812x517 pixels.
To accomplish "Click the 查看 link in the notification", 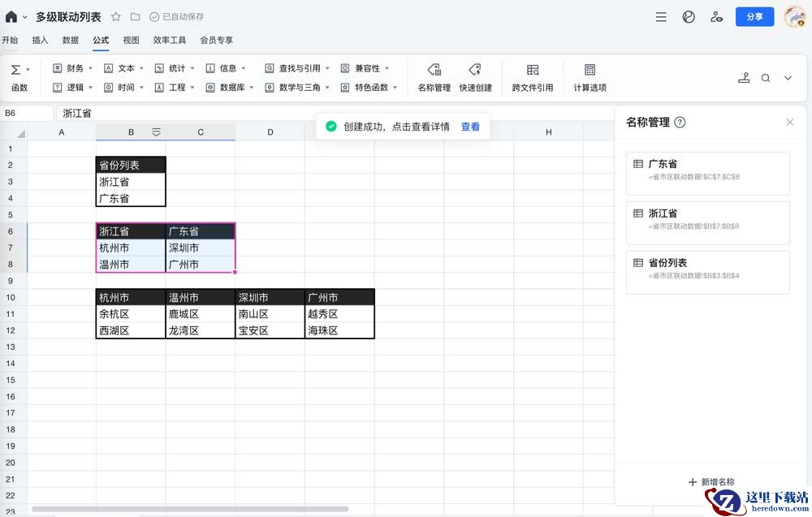I will click(470, 127).
